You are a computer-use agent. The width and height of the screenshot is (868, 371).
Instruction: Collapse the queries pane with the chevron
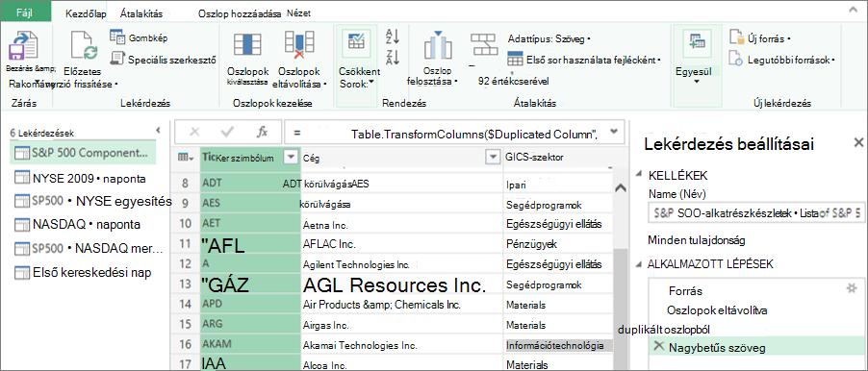tap(159, 131)
